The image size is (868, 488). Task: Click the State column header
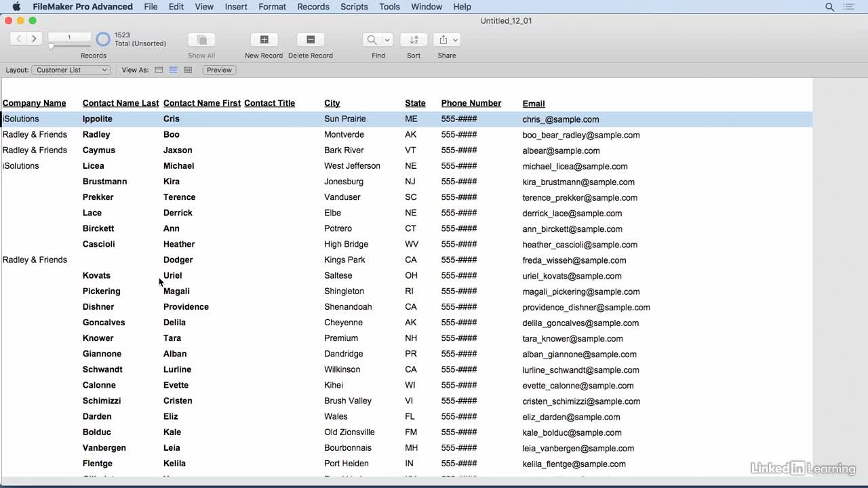[415, 103]
